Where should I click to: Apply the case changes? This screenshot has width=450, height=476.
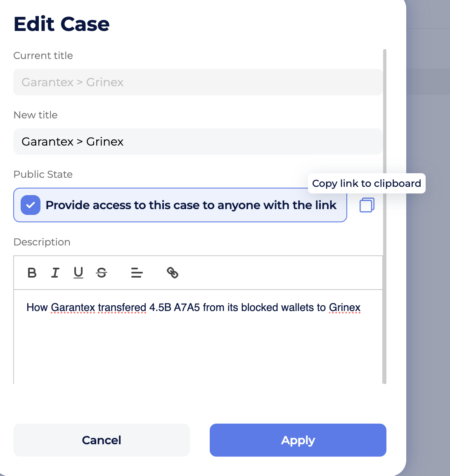pyautogui.click(x=298, y=440)
